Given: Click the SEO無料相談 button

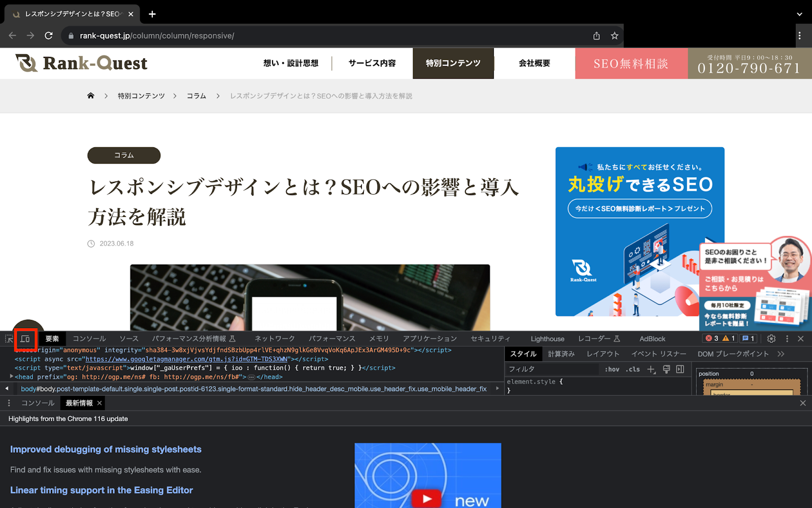Looking at the screenshot, I should [x=631, y=63].
